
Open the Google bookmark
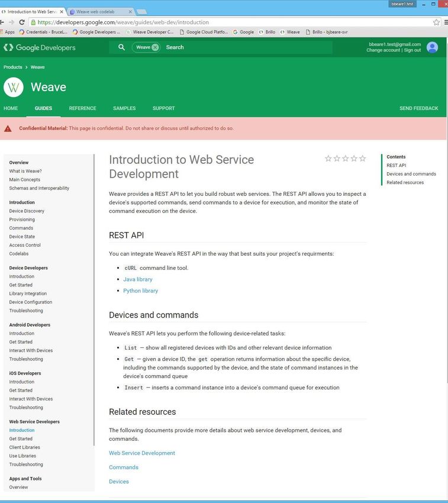tap(243, 32)
